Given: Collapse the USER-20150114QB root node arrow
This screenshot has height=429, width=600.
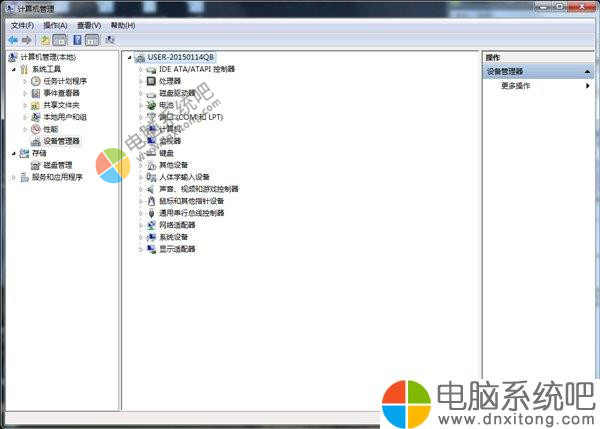Looking at the screenshot, I should coord(130,57).
